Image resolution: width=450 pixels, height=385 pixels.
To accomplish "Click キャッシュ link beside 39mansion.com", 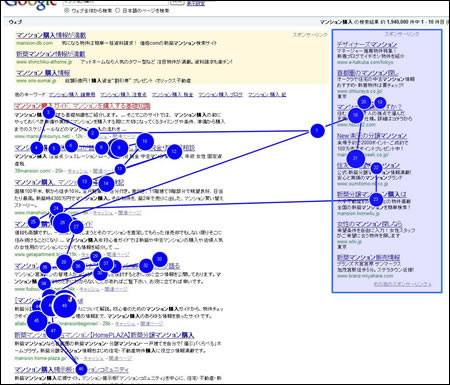I will 78,171.
